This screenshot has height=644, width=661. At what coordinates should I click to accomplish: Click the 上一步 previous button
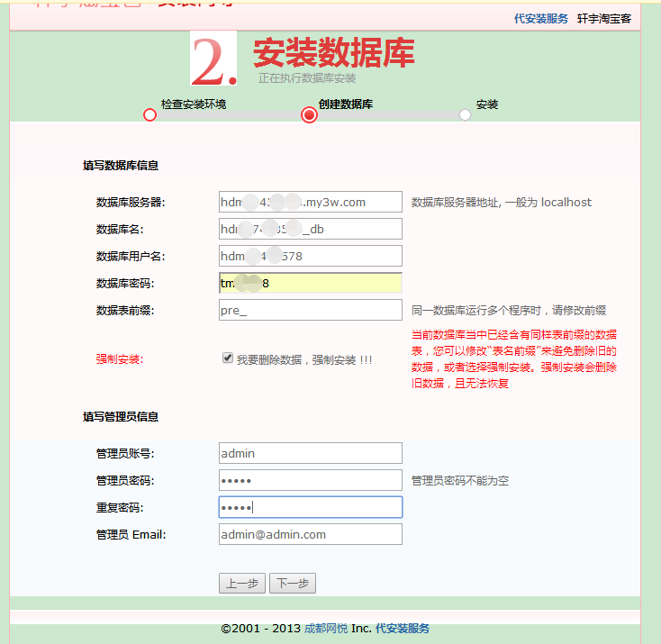point(242,584)
